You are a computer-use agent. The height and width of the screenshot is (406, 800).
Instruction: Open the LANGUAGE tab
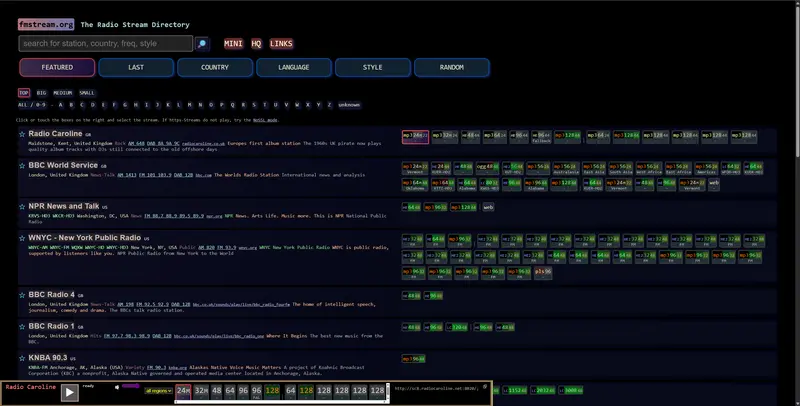point(294,67)
